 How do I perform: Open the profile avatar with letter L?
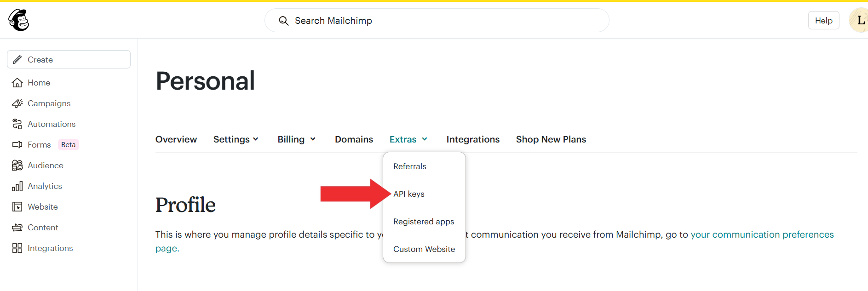859,20
